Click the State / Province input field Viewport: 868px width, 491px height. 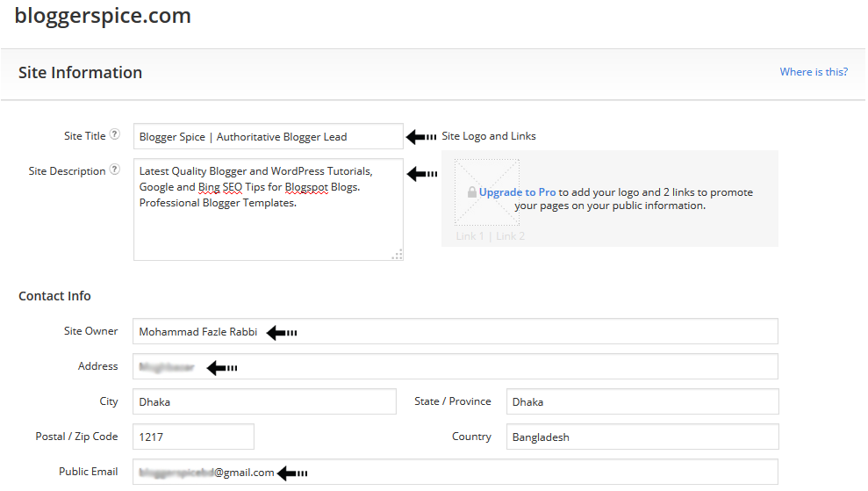[x=642, y=401]
